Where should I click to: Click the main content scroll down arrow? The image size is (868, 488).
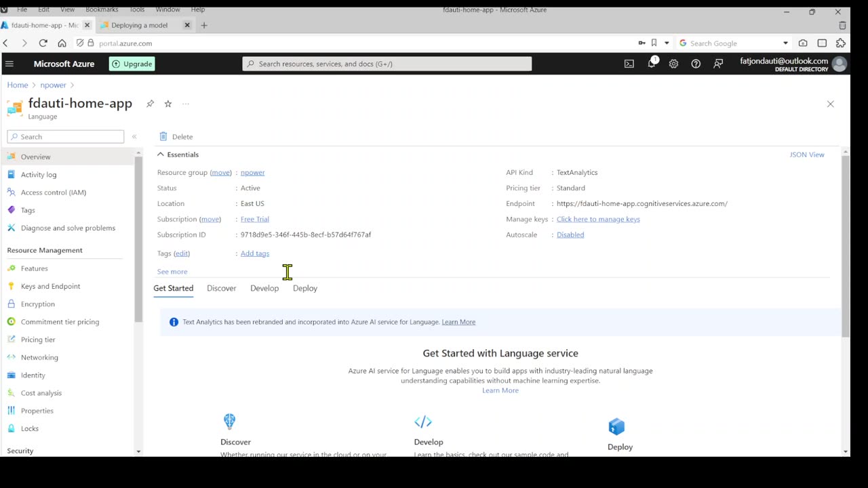[846, 451]
